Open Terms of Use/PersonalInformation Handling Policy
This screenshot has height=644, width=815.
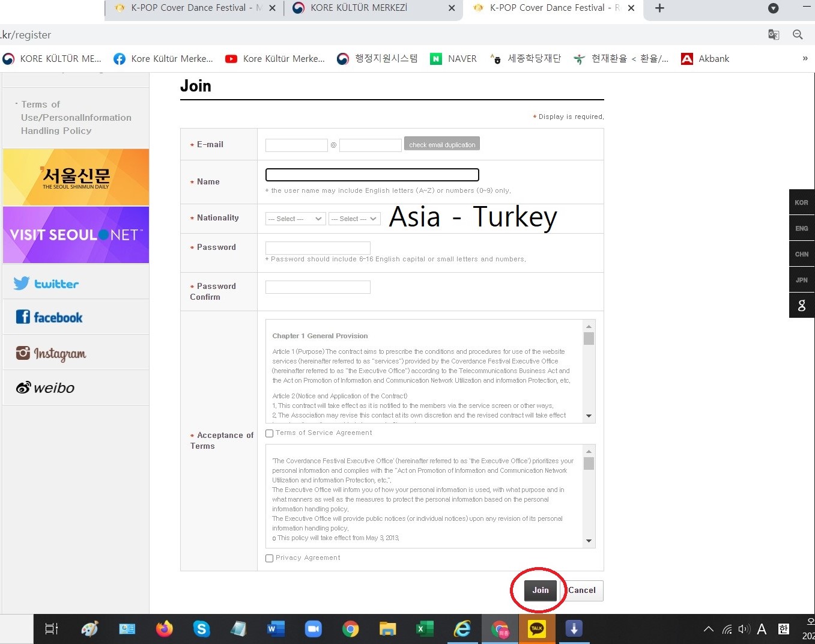(76, 118)
